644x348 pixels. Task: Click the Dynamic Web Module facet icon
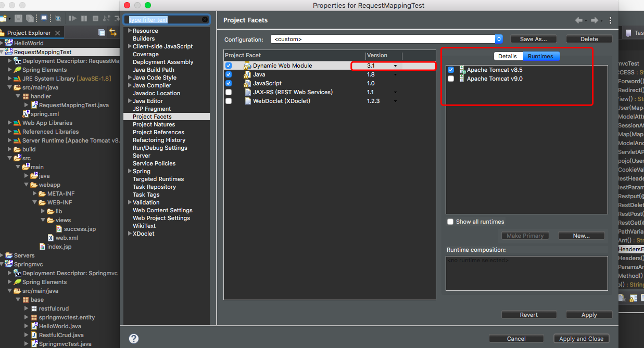247,66
